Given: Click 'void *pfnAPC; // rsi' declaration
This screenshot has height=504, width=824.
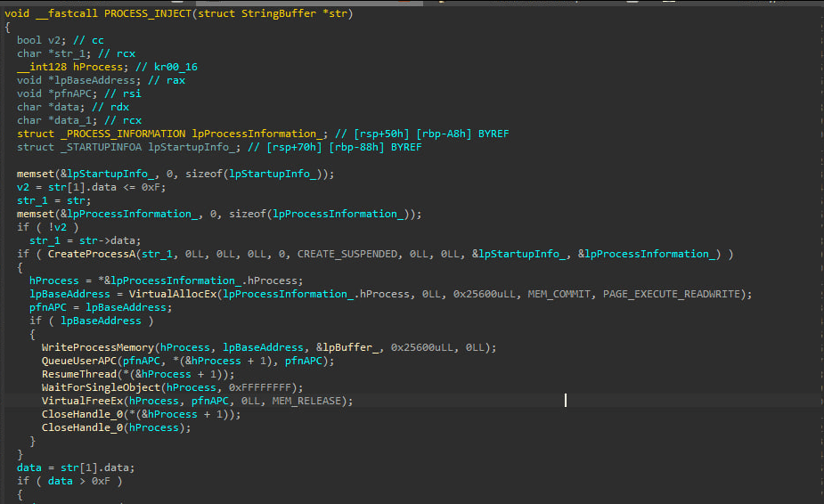Looking at the screenshot, I should (78, 93).
